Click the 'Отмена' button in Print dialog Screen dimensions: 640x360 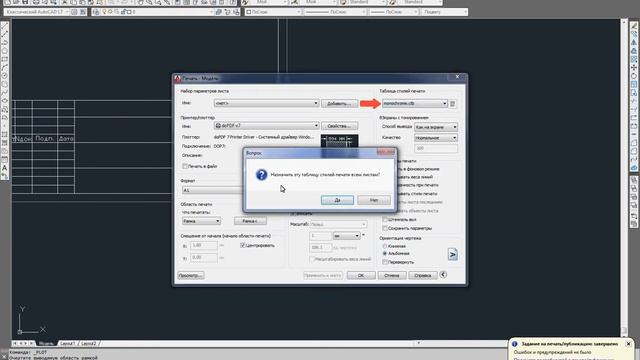tap(391, 275)
